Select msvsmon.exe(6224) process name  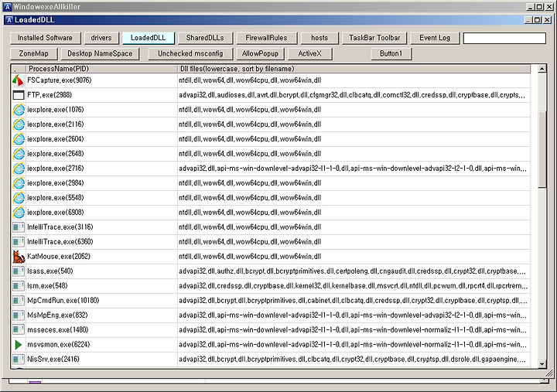click(x=59, y=345)
